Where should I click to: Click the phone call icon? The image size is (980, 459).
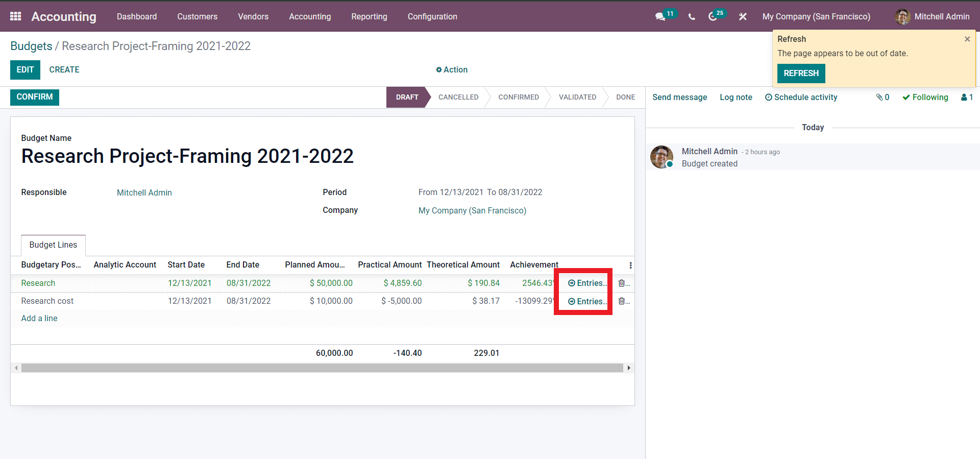tap(692, 16)
